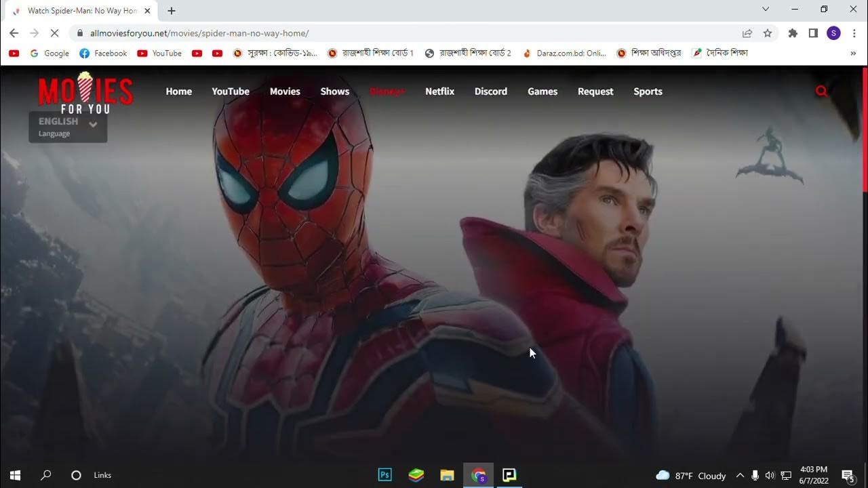This screenshot has width=868, height=488.
Task: Open the Chrome three-dot menu
Action: [854, 33]
